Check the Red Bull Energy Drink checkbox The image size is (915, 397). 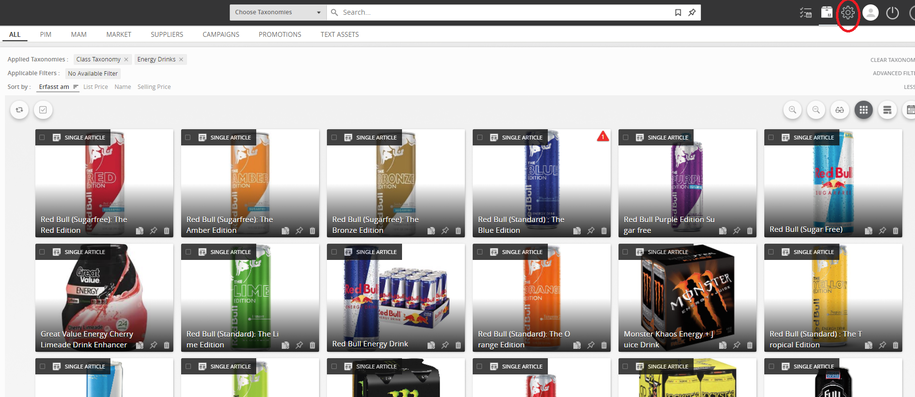334,252
